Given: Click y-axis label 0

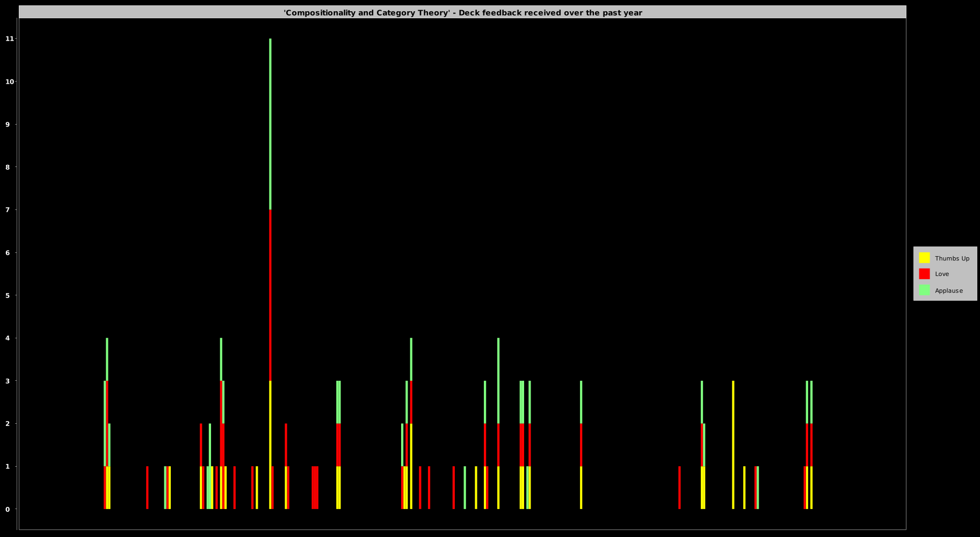Looking at the screenshot, I should [8, 509].
